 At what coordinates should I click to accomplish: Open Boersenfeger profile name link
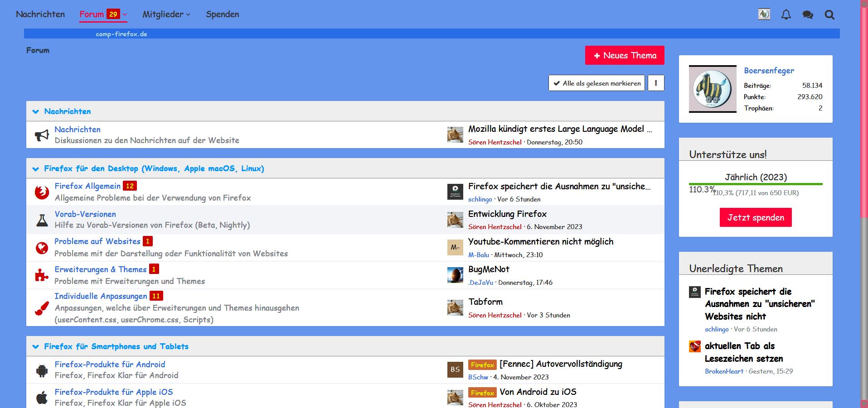tap(769, 71)
